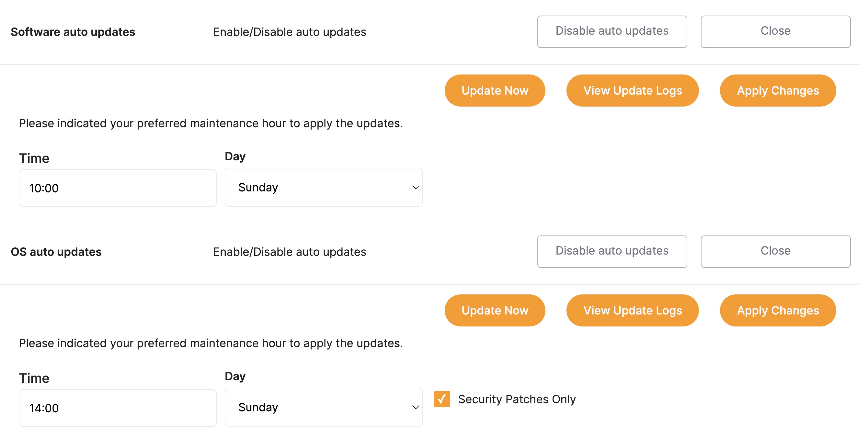Image resolution: width=868 pixels, height=434 pixels.
Task: Close the Software auto updates panel
Action: (775, 31)
